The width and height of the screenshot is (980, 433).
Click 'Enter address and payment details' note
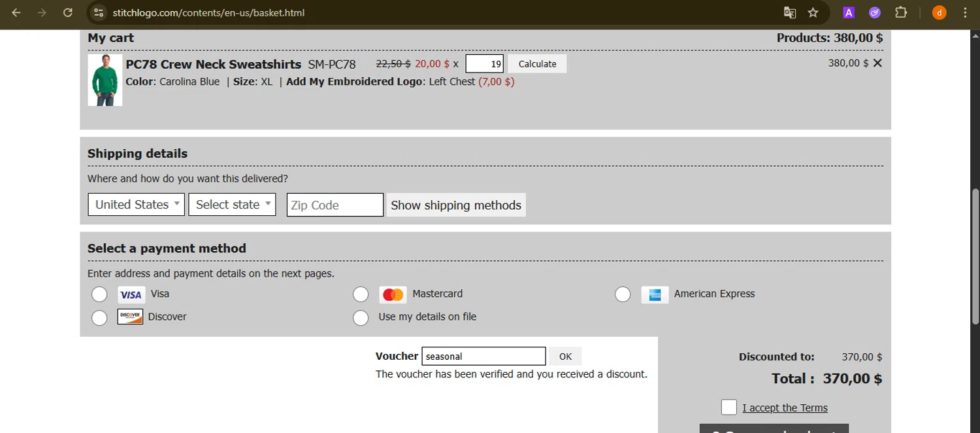pos(211,273)
